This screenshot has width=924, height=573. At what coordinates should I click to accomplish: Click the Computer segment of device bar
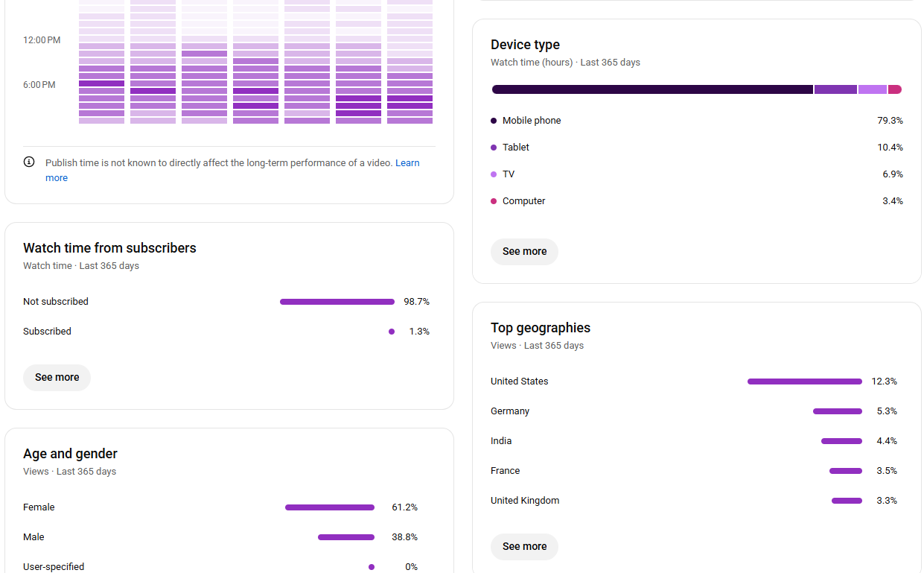895,89
